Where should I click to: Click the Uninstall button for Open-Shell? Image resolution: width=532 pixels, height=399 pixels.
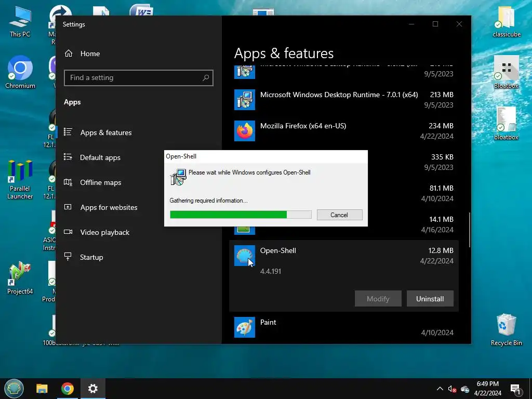(430, 299)
